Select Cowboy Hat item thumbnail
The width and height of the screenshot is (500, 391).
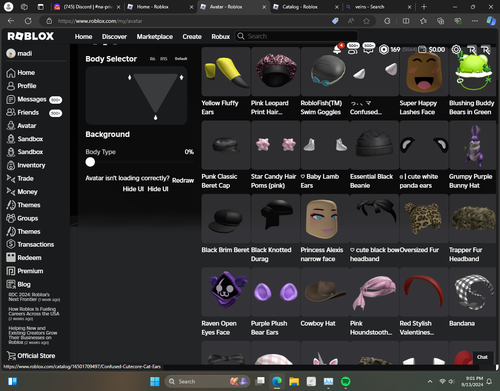(325, 292)
